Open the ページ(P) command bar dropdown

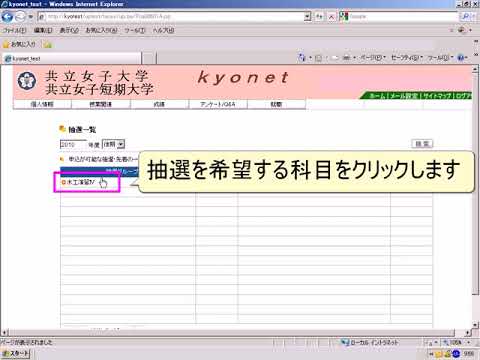373,58
